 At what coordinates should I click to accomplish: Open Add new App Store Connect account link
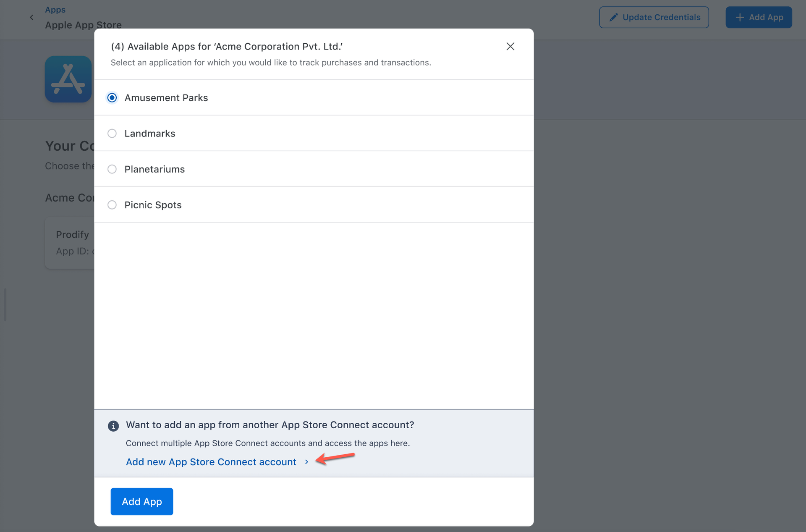pos(211,462)
